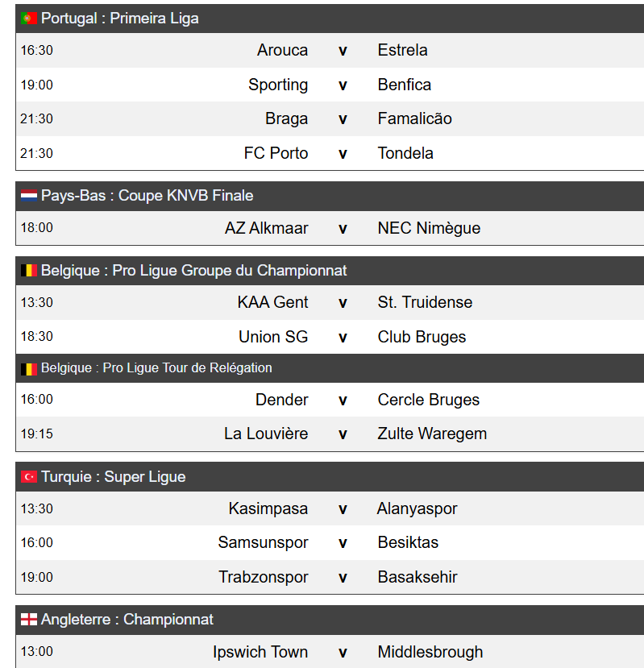Viewport: 644px width, 668px height.
Task: Click the Zulte Waregem team name
Action: point(432,434)
